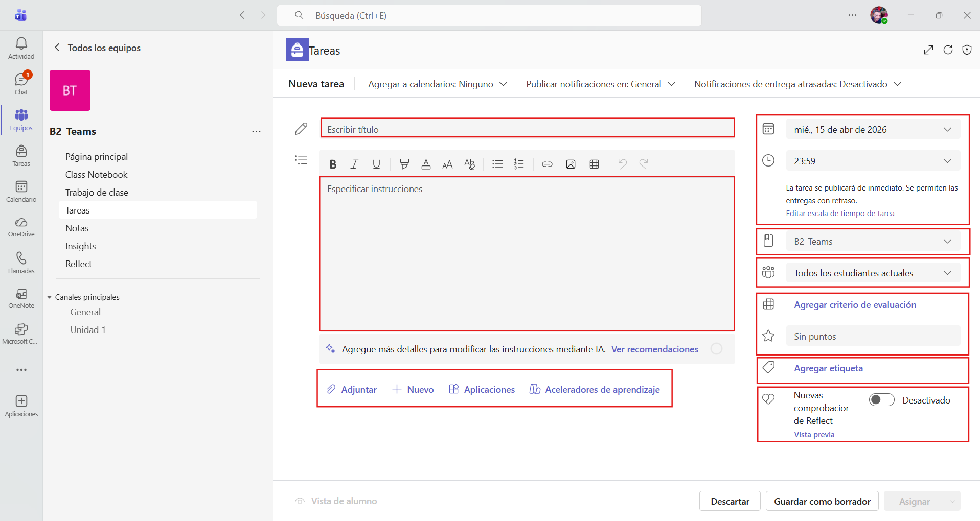Screen dimensions: 980x521
Task: Open OneNote in the sidebar
Action: coord(21,299)
